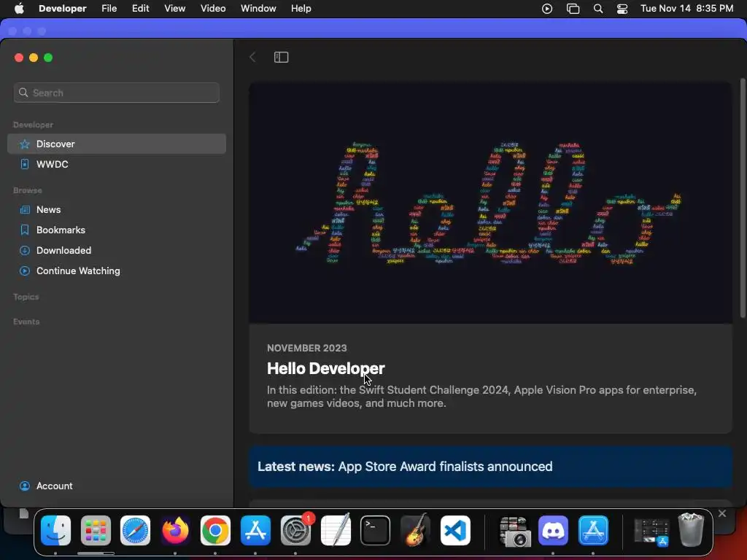This screenshot has width=747, height=560.
Task: Click the News newspaper icon
Action: tap(25, 209)
